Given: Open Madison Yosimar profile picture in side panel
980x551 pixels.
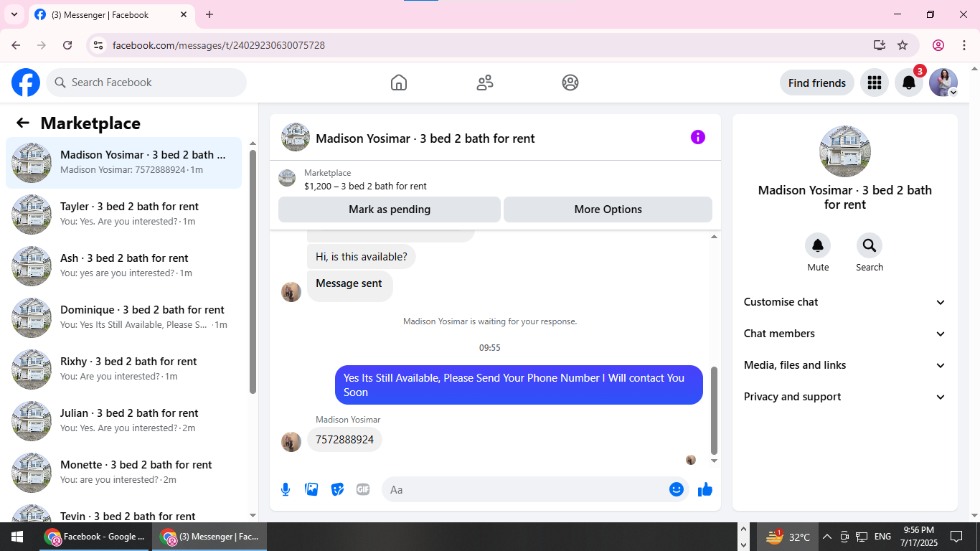Looking at the screenshot, I should 845,151.
